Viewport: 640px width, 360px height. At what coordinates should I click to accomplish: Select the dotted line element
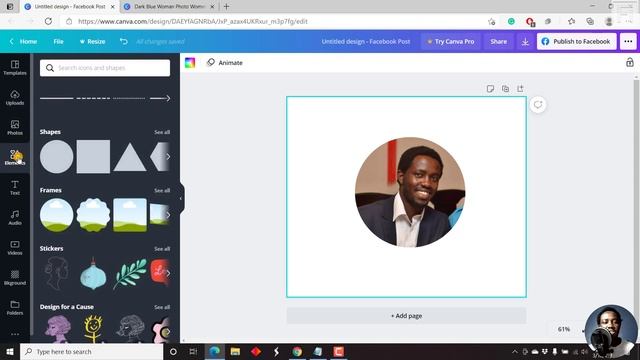click(x=129, y=98)
